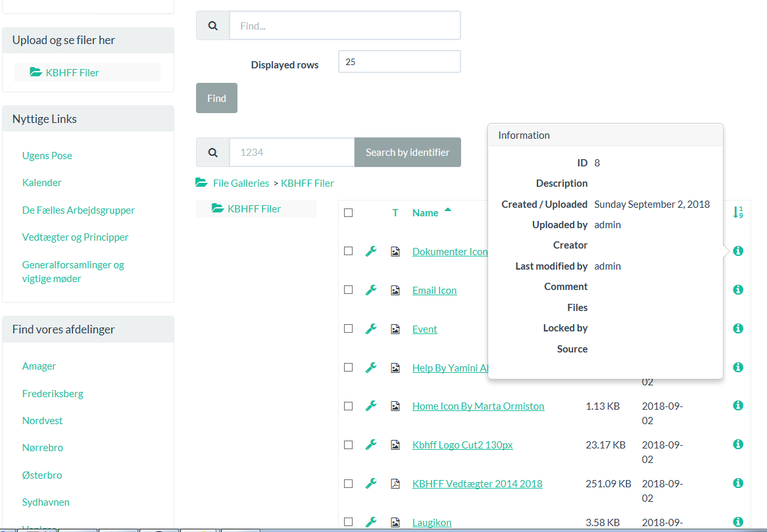Sort by Name column header

point(425,212)
